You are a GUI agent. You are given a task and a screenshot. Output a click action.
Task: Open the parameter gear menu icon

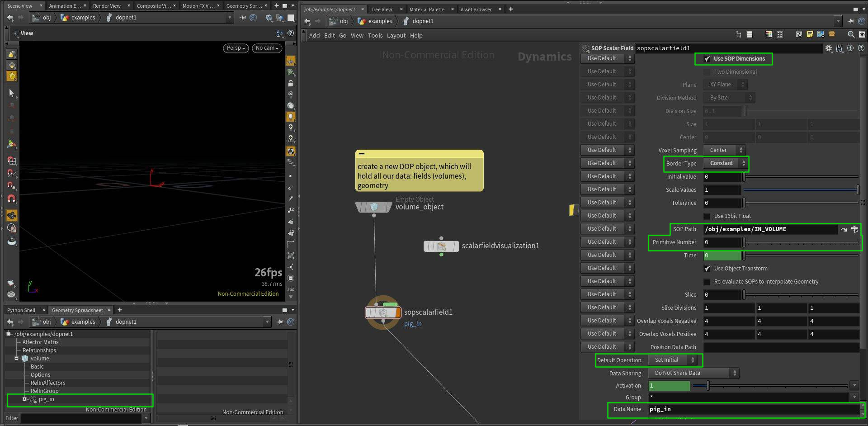pyautogui.click(x=829, y=48)
